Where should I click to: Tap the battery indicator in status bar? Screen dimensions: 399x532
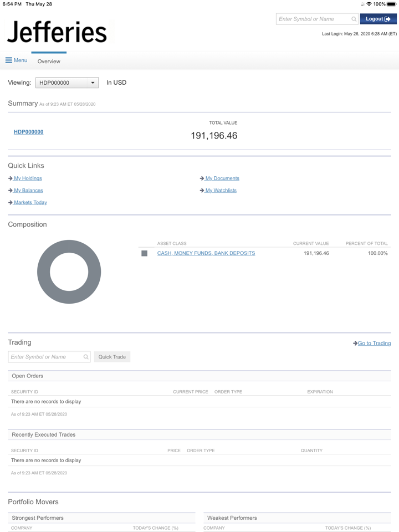pos(391,4)
